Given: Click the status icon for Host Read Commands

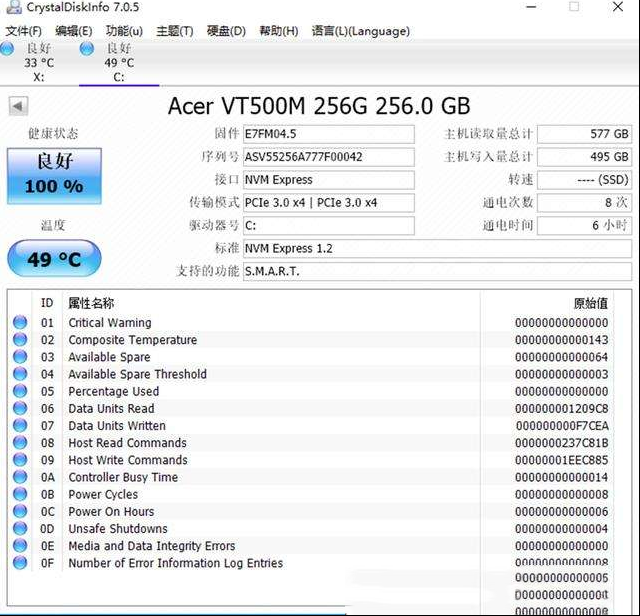Looking at the screenshot, I should (x=20, y=443).
